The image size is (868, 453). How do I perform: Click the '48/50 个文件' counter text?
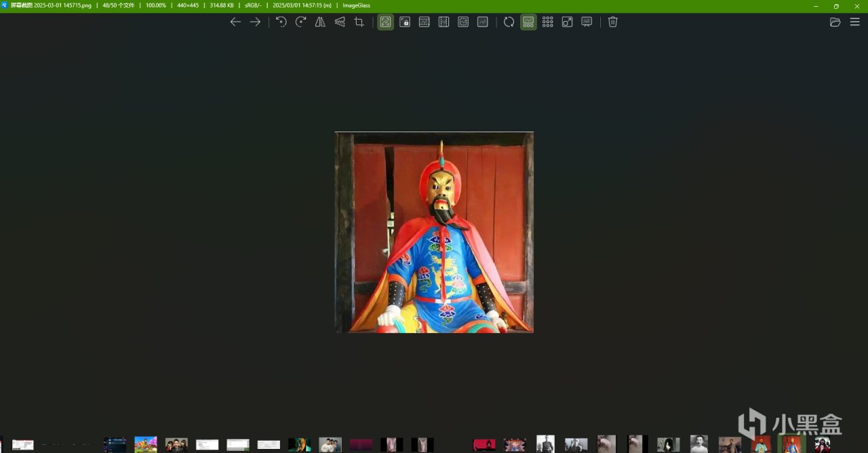click(x=119, y=5)
